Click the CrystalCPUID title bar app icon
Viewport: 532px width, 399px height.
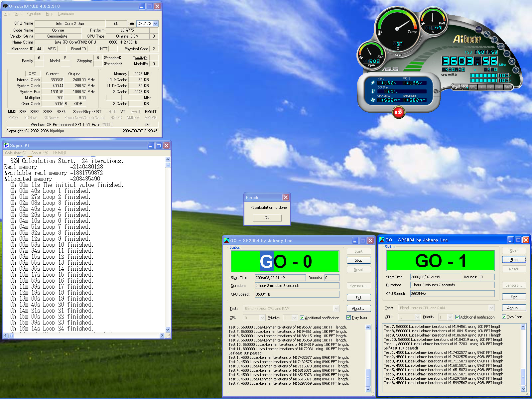(5, 6)
